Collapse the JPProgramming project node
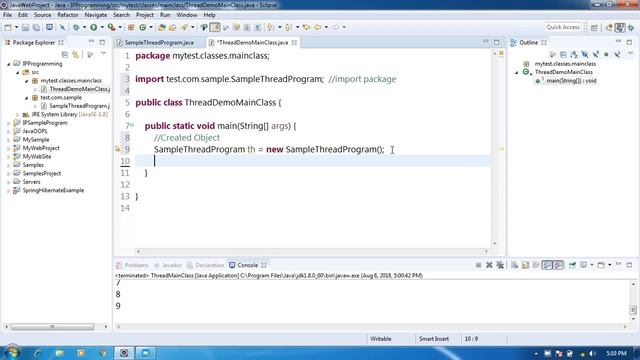Viewport: 640px width, 360px height. [9, 64]
